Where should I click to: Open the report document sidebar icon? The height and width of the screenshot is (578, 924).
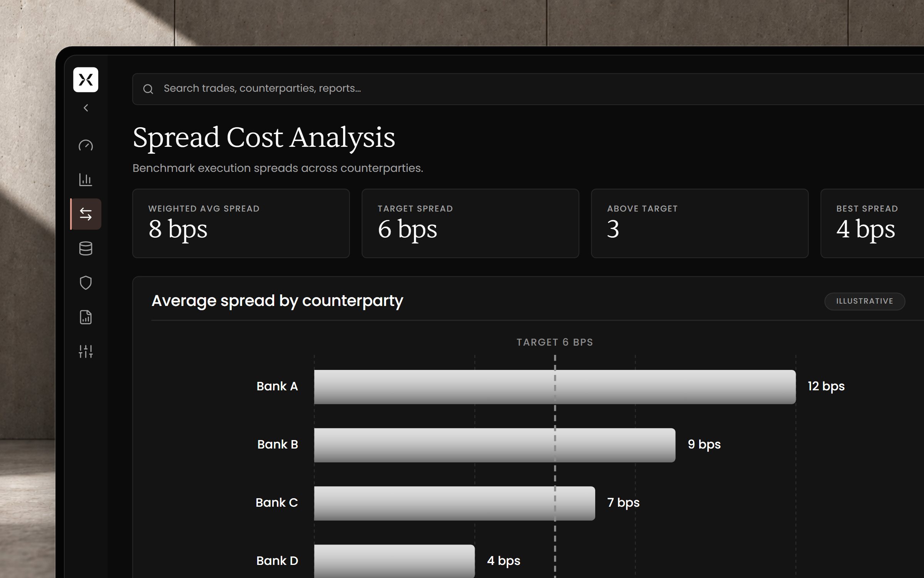[x=85, y=317]
